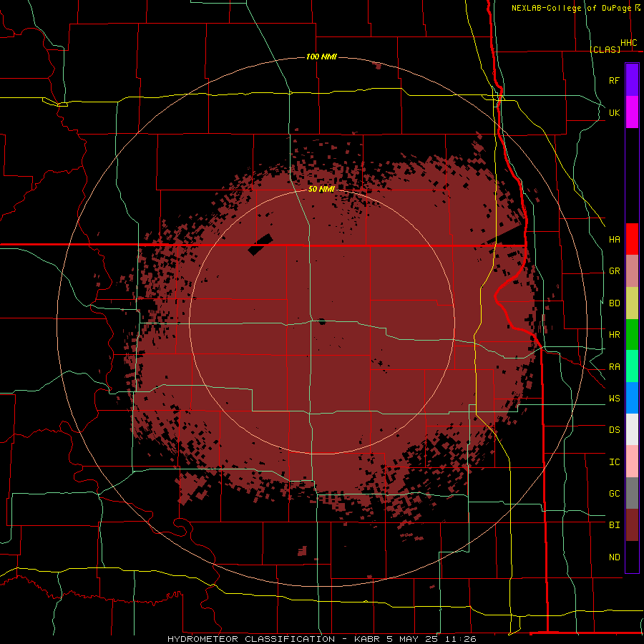The width and height of the screenshot is (644, 644).
Task: Click the GC gray legend swatch
Action: click(632, 493)
